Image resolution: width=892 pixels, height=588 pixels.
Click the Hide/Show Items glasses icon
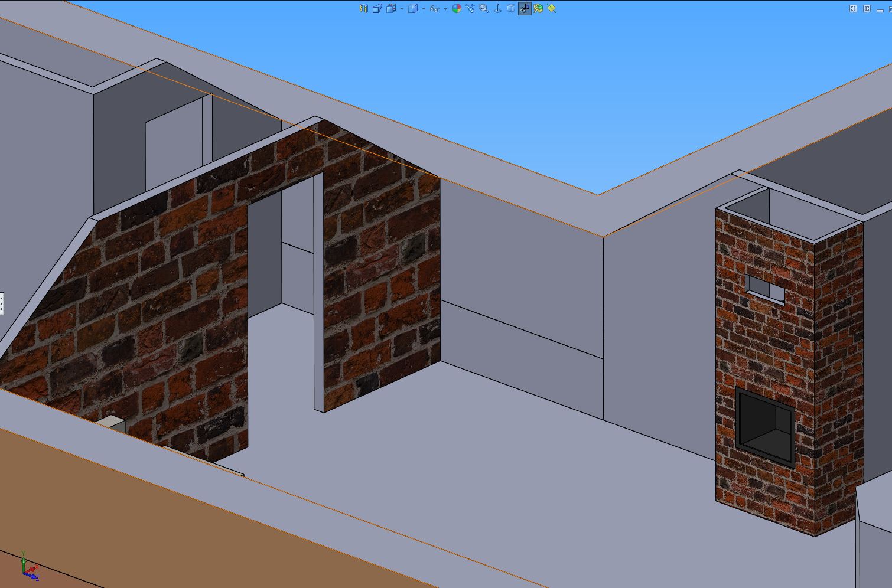click(435, 8)
